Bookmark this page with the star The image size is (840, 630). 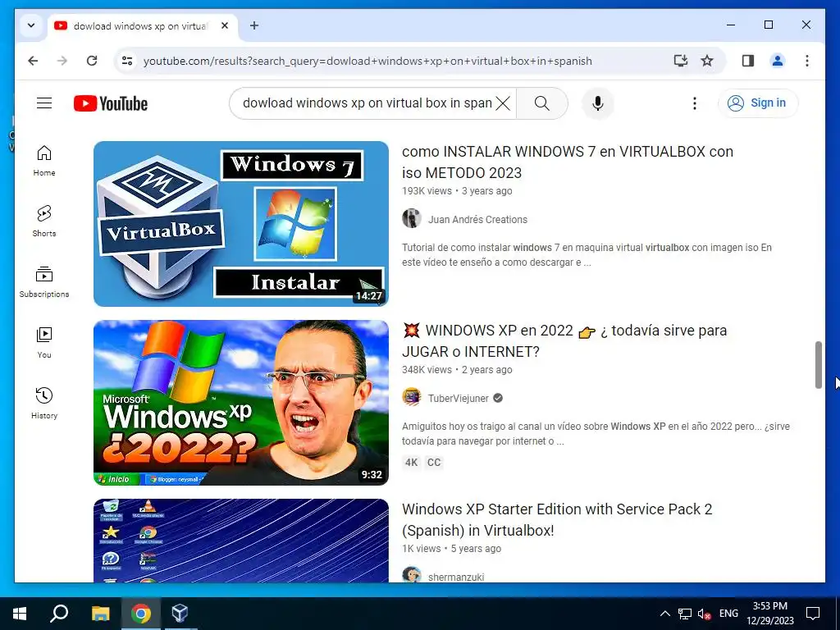[x=707, y=61]
